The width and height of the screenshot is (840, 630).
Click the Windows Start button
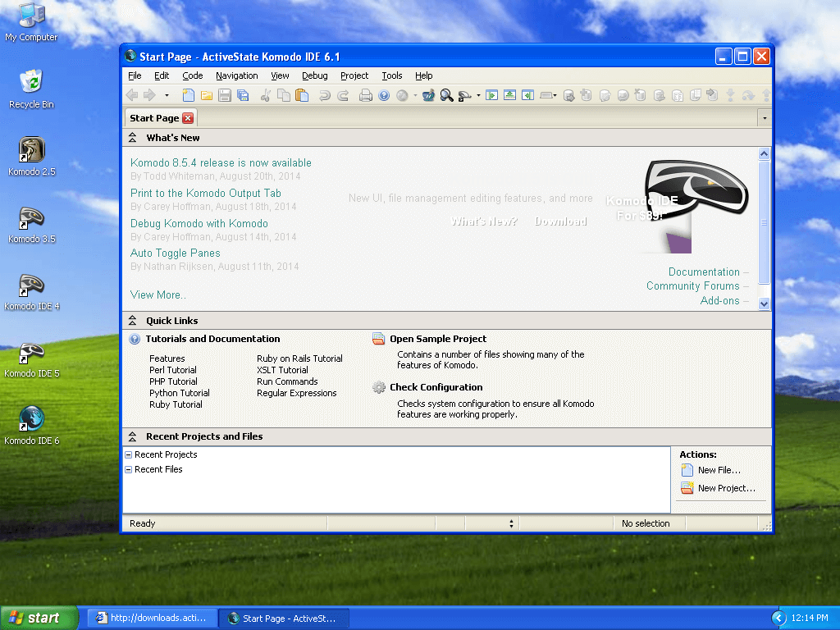(39, 618)
